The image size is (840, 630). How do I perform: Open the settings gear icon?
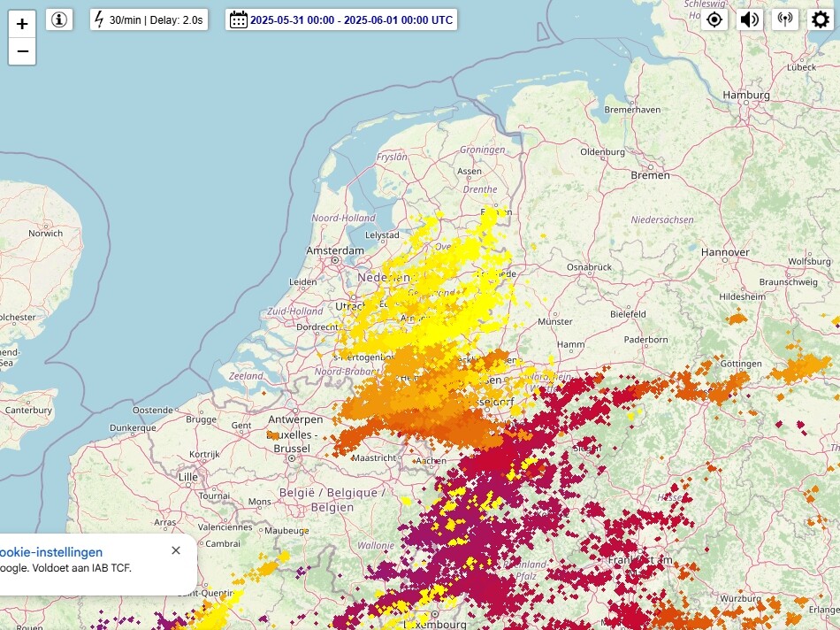pos(821,19)
